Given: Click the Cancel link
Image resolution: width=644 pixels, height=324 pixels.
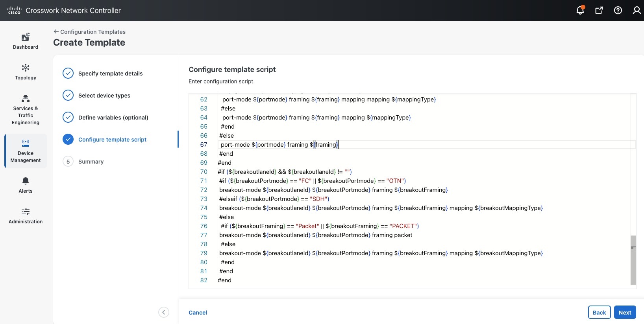Looking at the screenshot, I should (198, 313).
